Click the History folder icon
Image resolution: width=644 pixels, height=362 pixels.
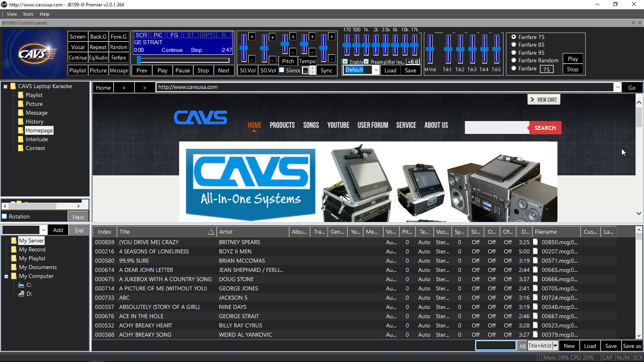[21, 121]
